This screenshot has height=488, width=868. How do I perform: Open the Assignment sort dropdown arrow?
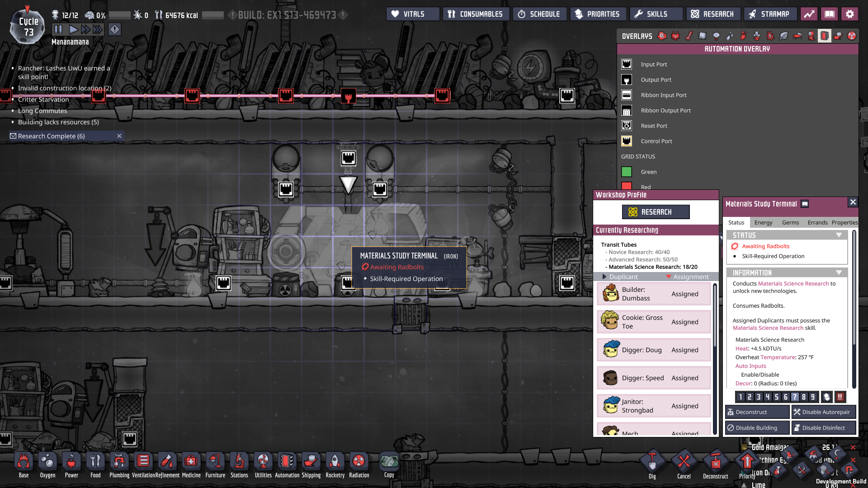pos(669,277)
